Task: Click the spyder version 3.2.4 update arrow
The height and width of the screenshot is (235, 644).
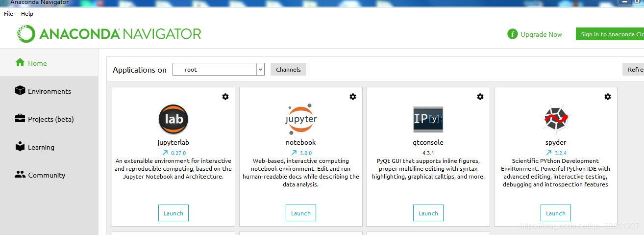Action: click(x=548, y=153)
